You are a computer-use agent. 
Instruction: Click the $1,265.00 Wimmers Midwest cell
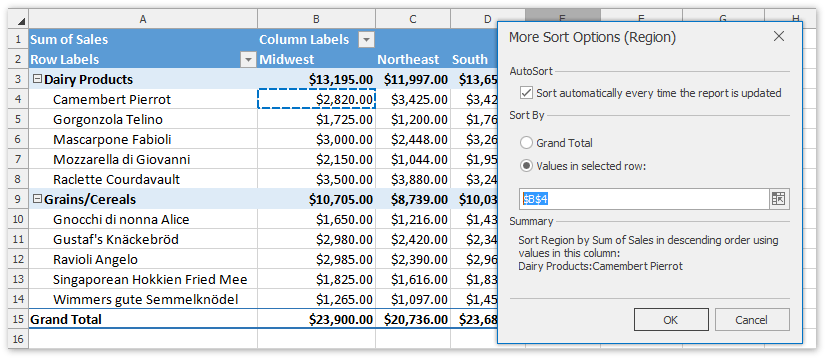316,300
